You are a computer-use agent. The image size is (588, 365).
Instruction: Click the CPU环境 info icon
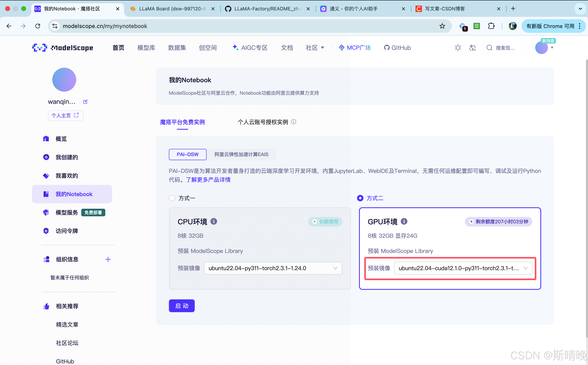pos(214,221)
